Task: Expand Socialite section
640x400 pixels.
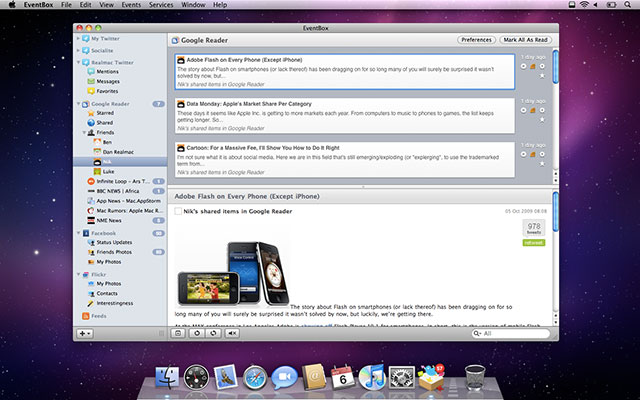Action: point(78,50)
